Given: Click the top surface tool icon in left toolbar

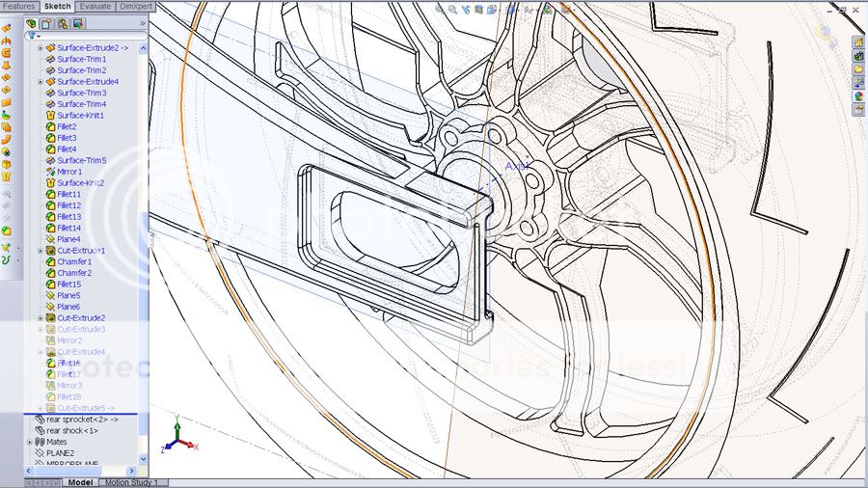Looking at the screenshot, I should (6, 28).
